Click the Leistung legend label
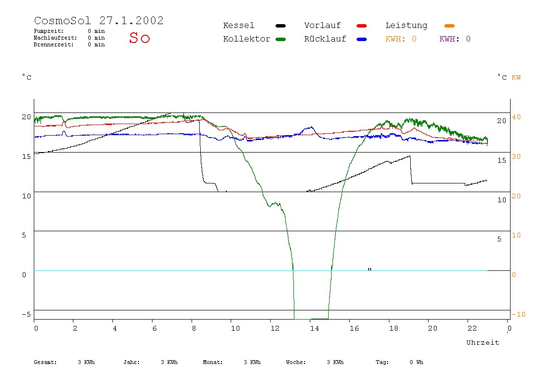Image resolution: width=554 pixels, height=392 pixels. click(x=406, y=26)
